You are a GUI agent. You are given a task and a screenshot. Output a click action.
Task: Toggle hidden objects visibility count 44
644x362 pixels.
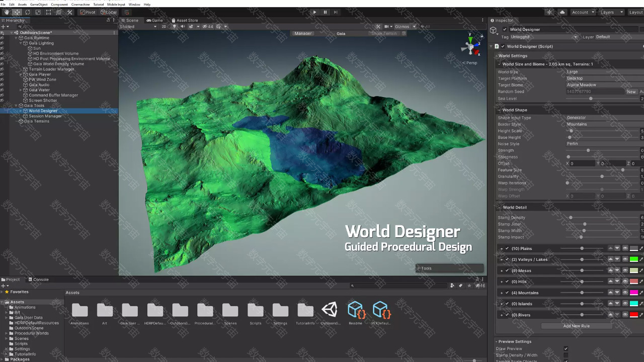click(208, 27)
